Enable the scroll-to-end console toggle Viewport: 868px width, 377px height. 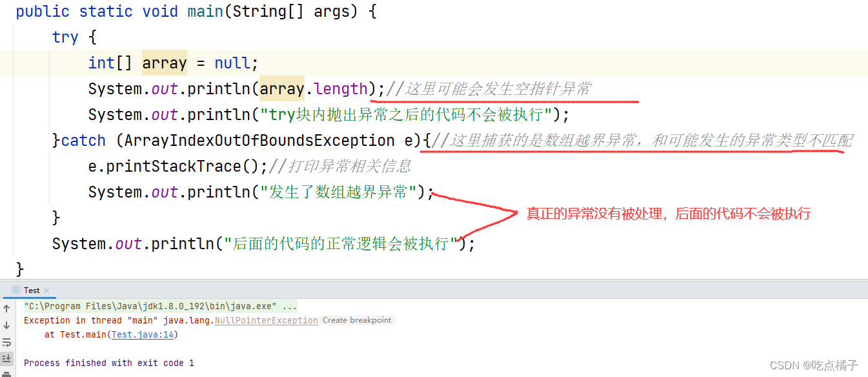click(x=6, y=358)
